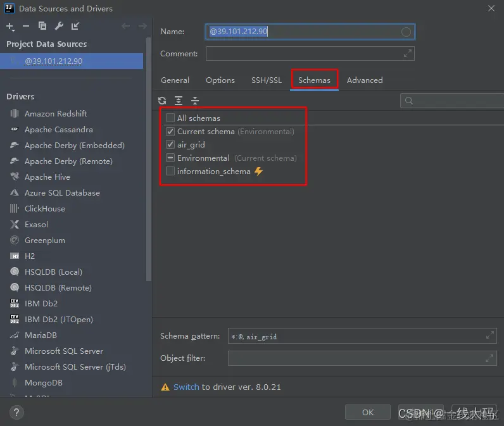
Task: Select the @39.101.212.90 data source
Action: tap(72, 61)
